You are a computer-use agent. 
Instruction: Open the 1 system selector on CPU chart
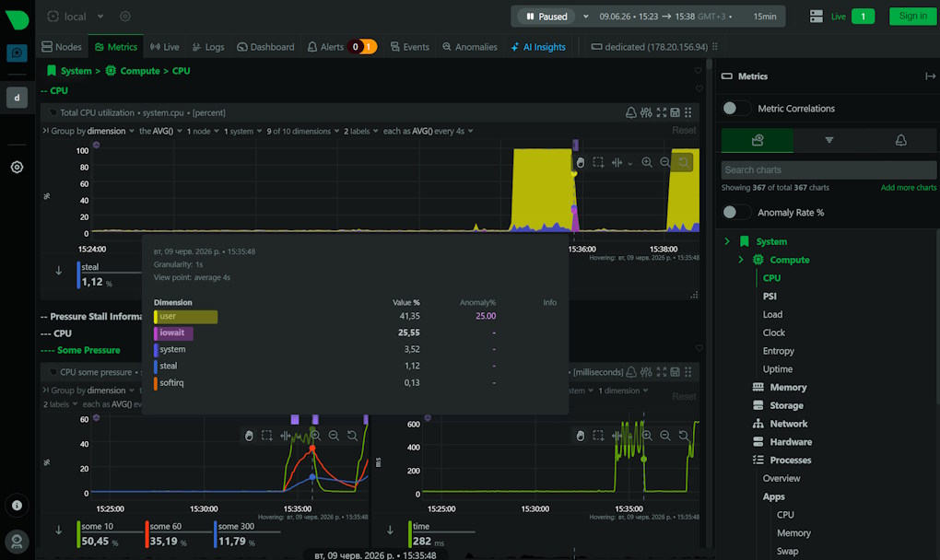tap(242, 131)
